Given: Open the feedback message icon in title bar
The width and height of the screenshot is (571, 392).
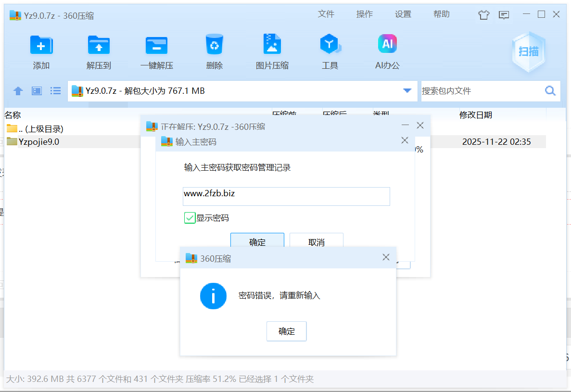Looking at the screenshot, I should pyautogui.click(x=504, y=15).
